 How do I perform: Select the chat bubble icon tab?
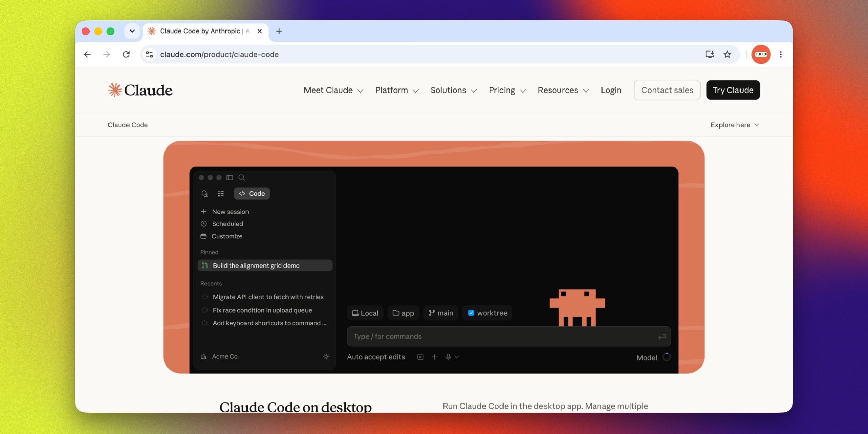point(204,194)
